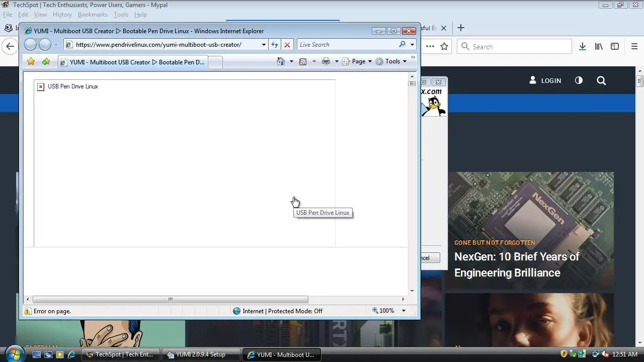Click the Mypal Search box
Image resolution: width=644 pixels, height=362 pixels.
[514, 46]
